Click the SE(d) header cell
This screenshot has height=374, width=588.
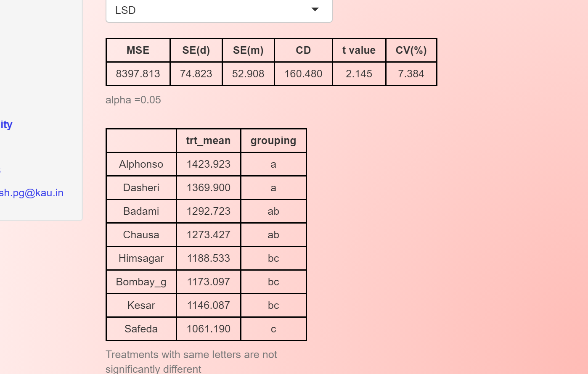[x=196, y=50]
